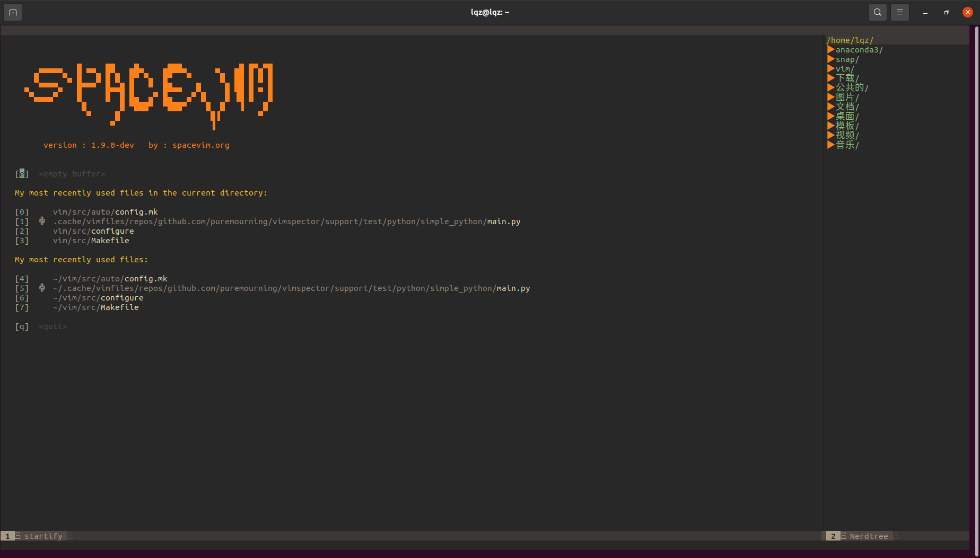This screenshot has height=558, width=980.
Task: Open new terminal tab icon
Action: [x=13, y=12]
